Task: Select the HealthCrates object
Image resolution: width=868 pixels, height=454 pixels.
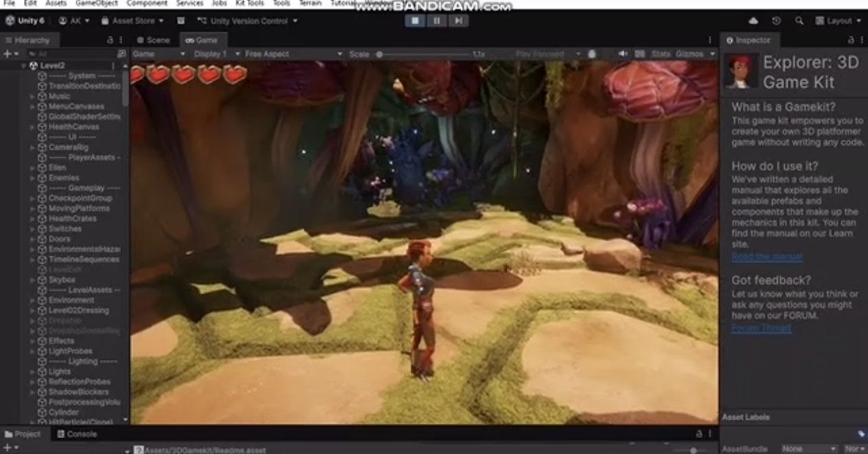Action: coord(72,218)
